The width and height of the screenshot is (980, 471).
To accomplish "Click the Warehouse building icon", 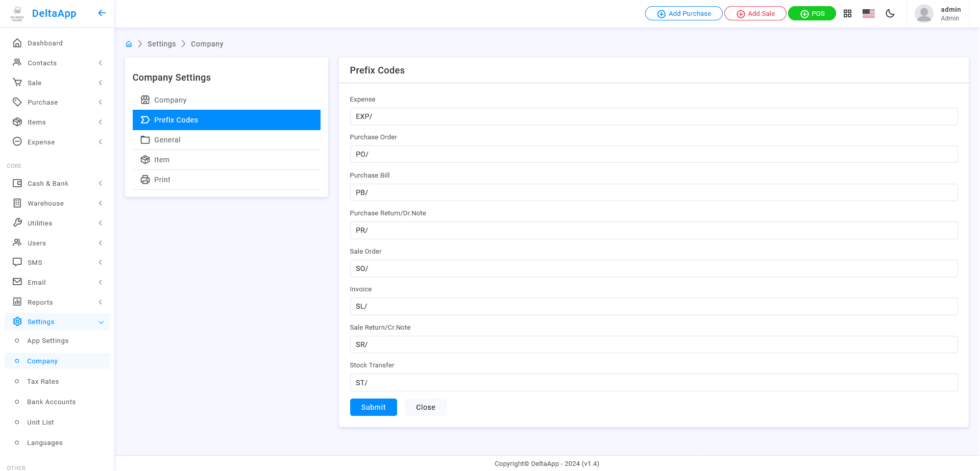I will (17, 203).
